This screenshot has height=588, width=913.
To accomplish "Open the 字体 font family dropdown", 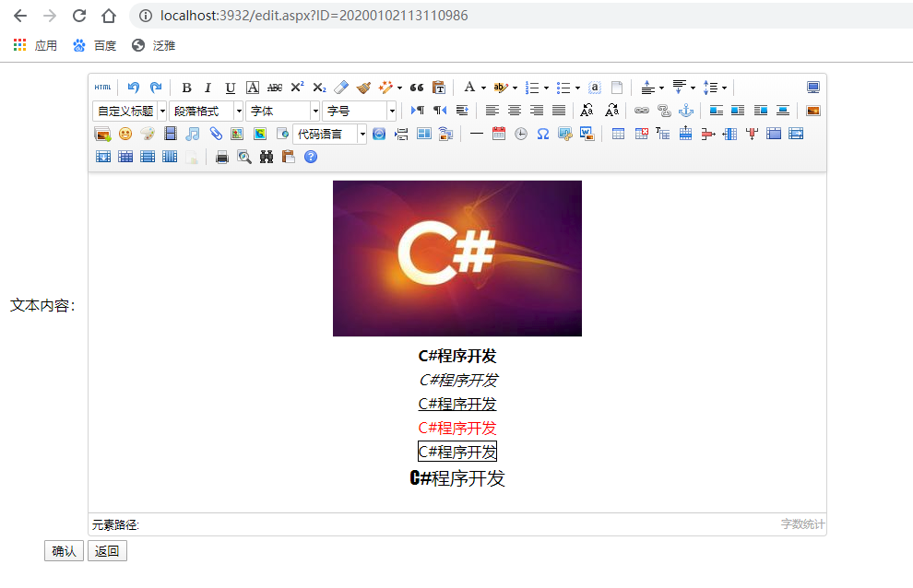I will [283, 111].
